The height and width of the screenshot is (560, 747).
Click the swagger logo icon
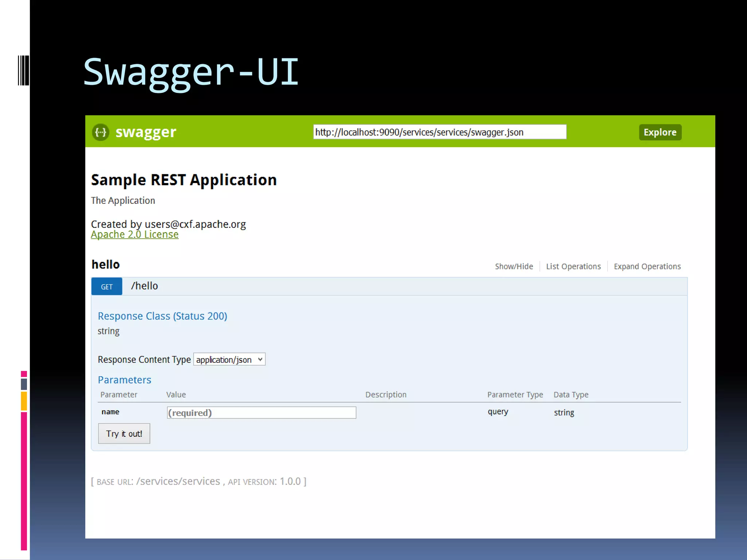100,132
